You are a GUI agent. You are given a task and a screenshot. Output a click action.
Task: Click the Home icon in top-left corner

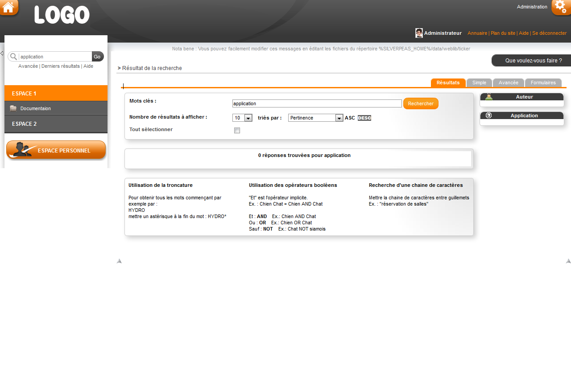(8, 7)
